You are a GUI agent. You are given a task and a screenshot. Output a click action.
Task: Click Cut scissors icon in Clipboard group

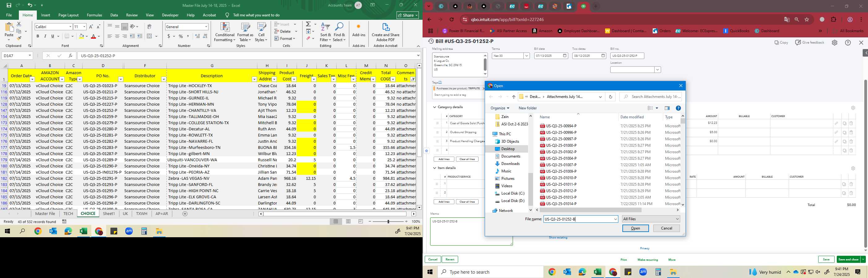coord(19,24)
